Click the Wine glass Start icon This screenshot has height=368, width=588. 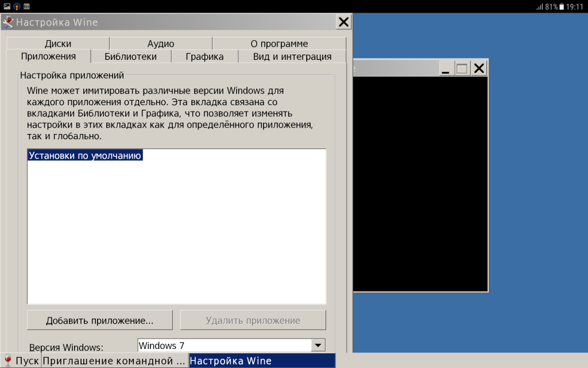[7, 361]
